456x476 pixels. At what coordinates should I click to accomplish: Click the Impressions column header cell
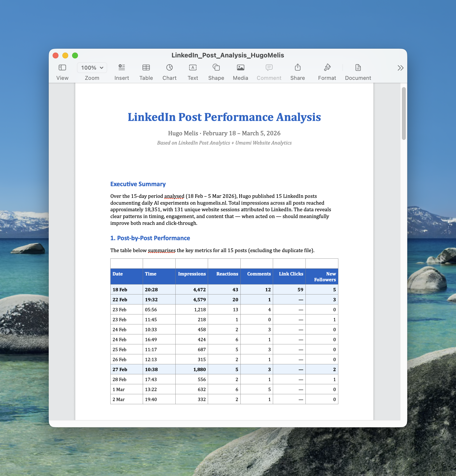point(192,274)
